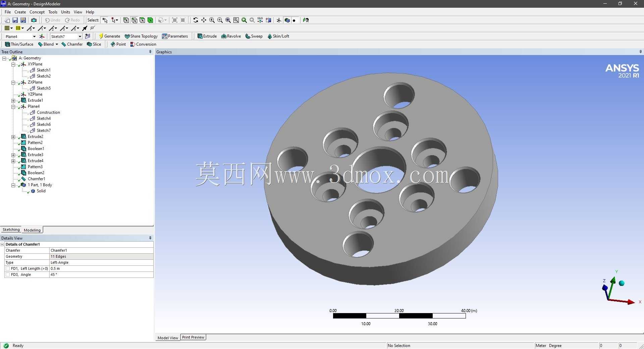The image size is (644, 349).
Task: Open the Plane4 active plane dropdown
Action: (34, 36)
